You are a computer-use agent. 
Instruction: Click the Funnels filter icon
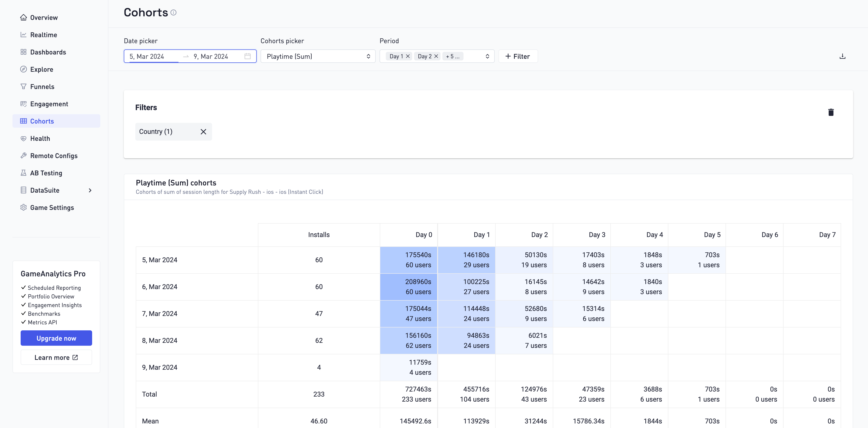pos(23,87)
